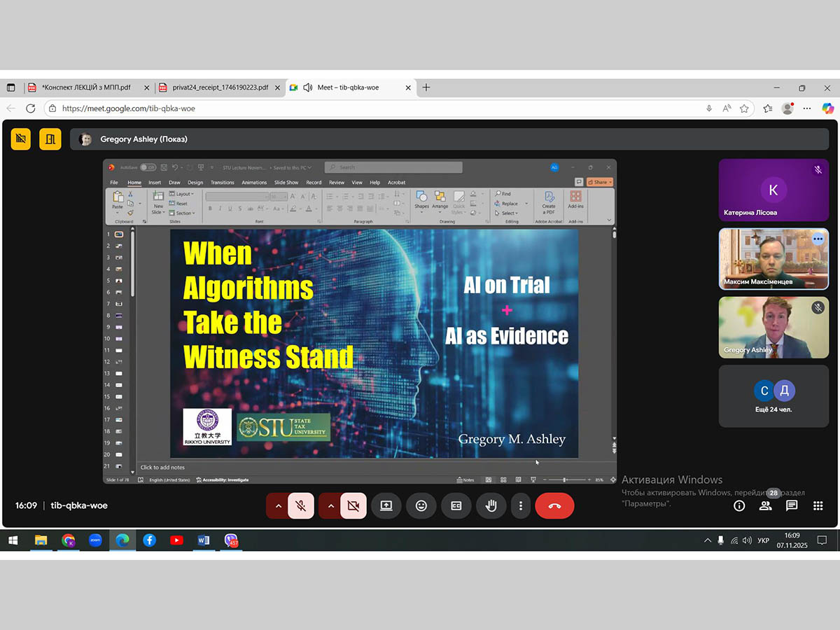This screenshot has width=840, height=630.
Task: Open more options three-dot menu in call bar
Action: pyautogui.click(x=520, y=505)
